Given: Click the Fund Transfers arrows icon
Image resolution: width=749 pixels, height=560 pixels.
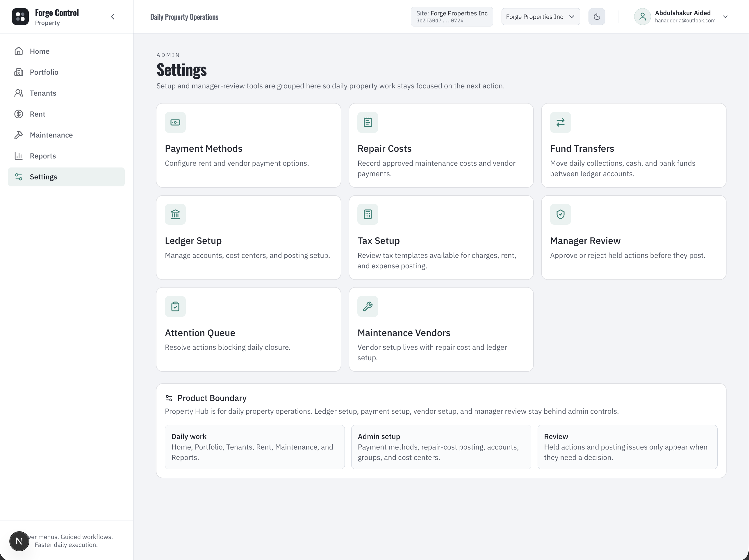Looking at the screenshot, I should tap(560, 122).
